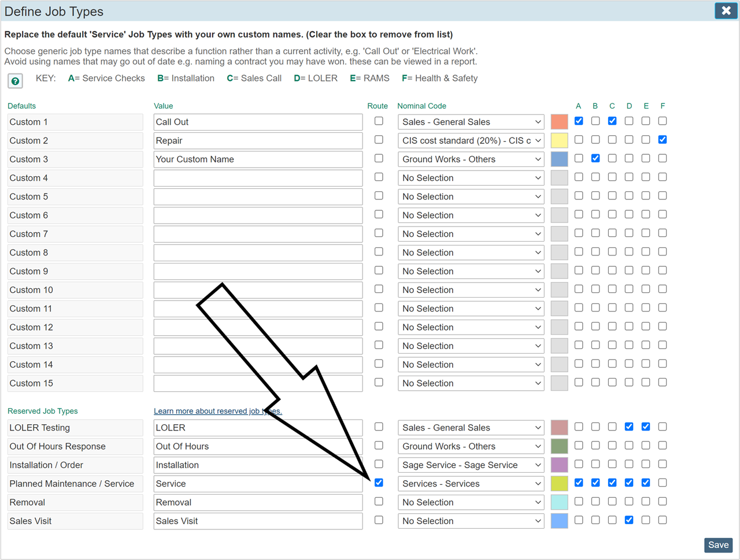
Task: Change the blue swatch for Sales Visit
Action: click(559, 521)
